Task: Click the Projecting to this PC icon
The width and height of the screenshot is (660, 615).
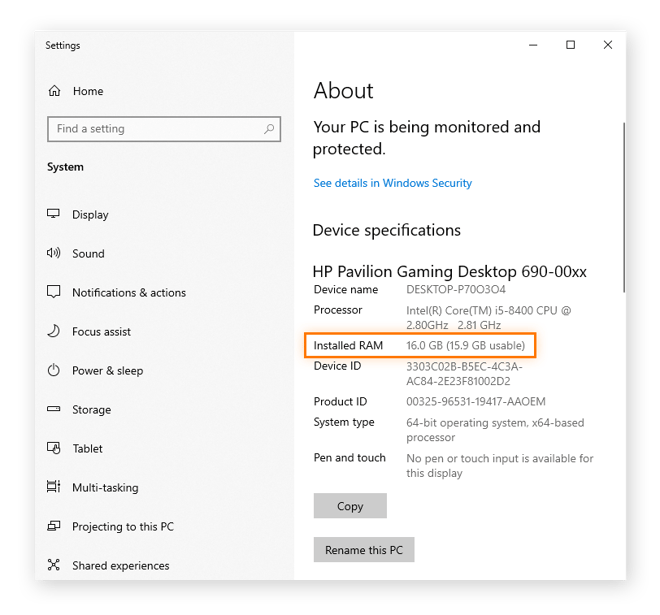Action: tap(53, 526)
